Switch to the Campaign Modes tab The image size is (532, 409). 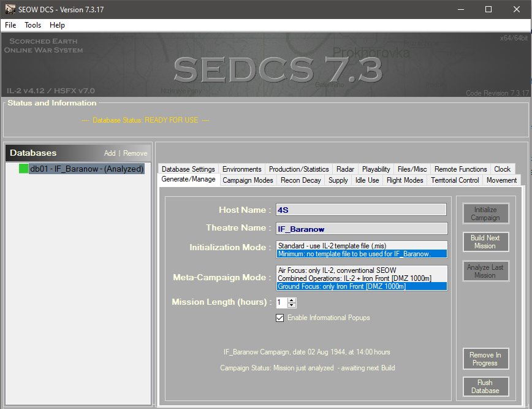[248, 180]
